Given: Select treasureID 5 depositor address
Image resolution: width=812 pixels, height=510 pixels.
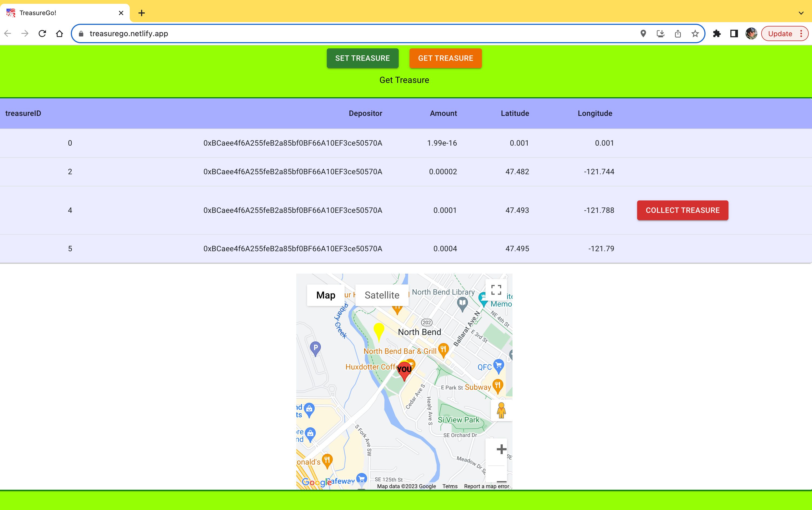Looking at the screenshot, I should [292, 248].
